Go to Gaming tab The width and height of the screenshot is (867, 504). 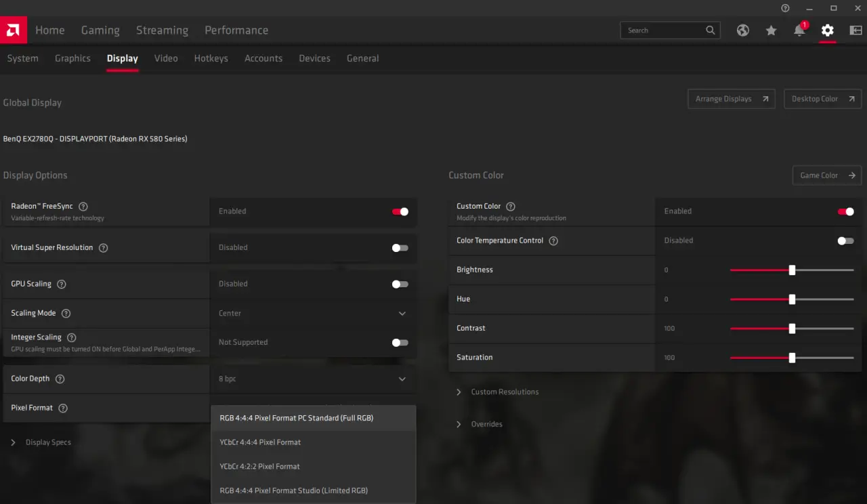[x=100, y=30]
